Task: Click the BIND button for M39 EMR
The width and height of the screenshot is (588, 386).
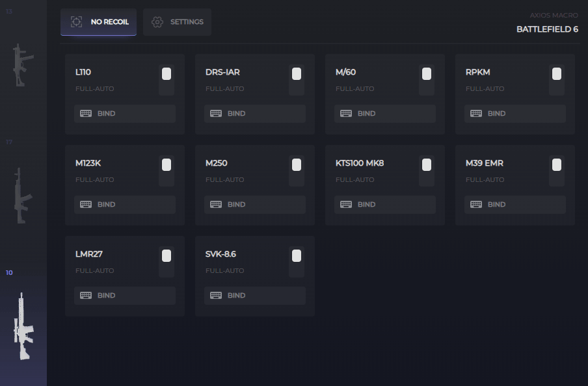Action: click(515, 205)
